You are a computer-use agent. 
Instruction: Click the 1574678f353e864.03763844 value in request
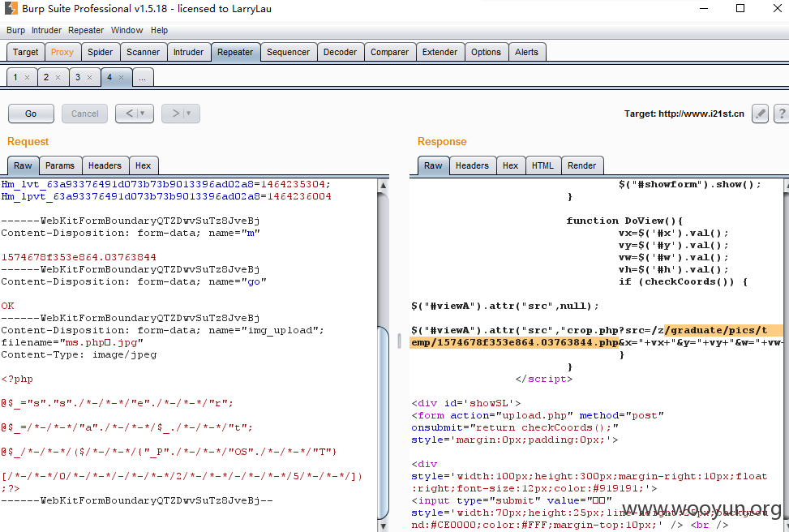79,257
